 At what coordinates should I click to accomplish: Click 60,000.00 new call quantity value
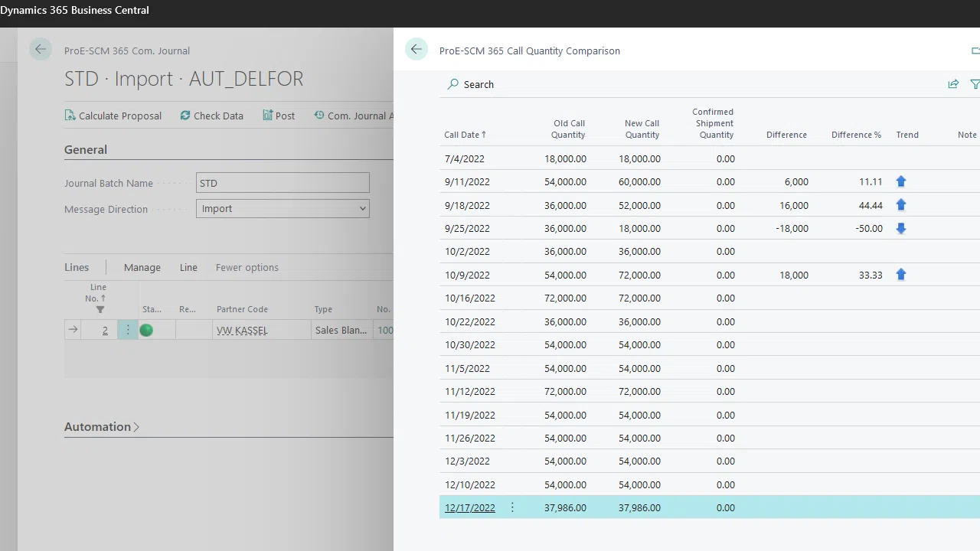point(639,181)
